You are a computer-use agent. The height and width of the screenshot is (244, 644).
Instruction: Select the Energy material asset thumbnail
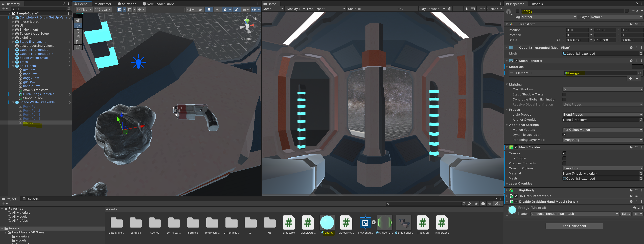point(327,222)
